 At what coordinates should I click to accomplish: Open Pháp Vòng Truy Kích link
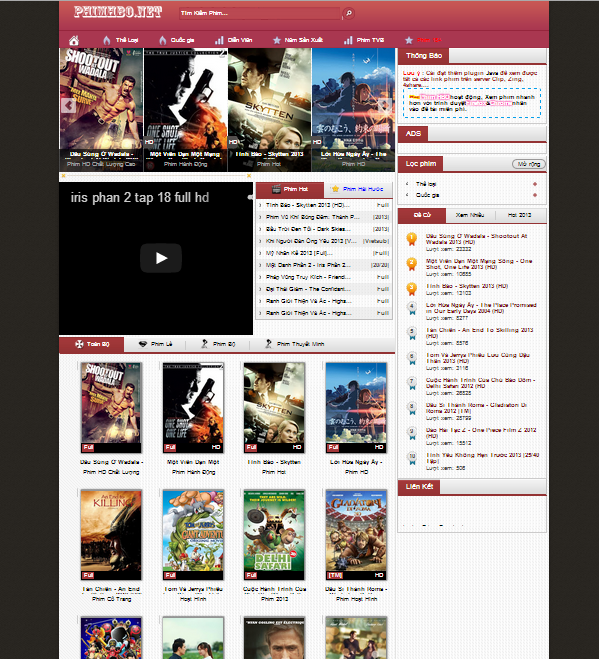coord(308,277)
